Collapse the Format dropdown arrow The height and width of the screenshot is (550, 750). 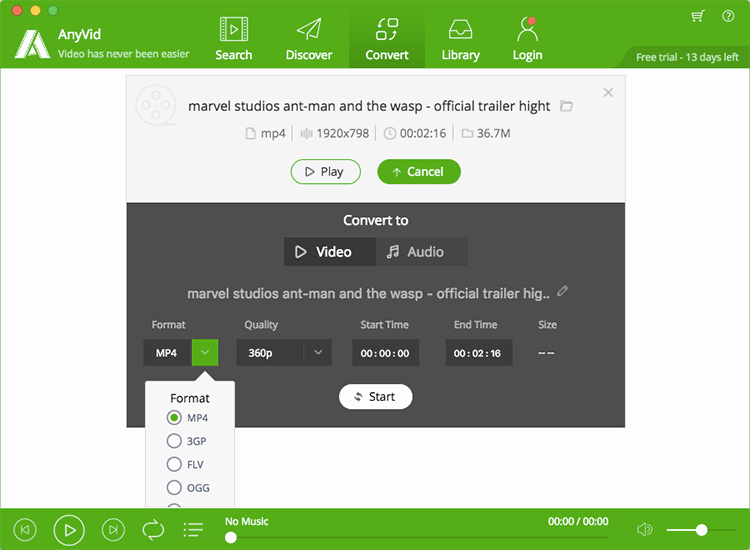[x=205, y=352]
